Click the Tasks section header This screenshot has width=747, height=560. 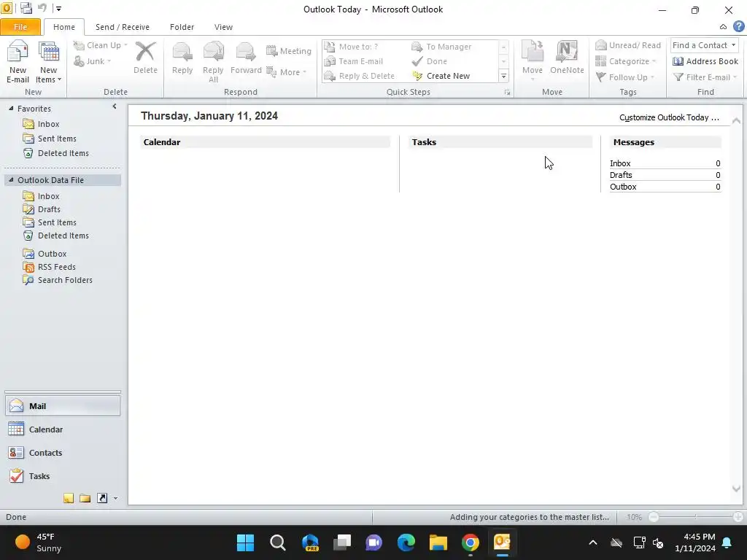500,142
